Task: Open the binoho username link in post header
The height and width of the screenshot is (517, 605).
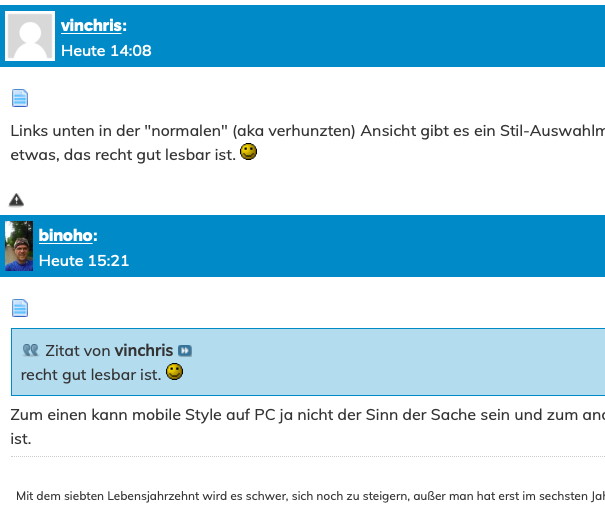Action: point(66,236)
